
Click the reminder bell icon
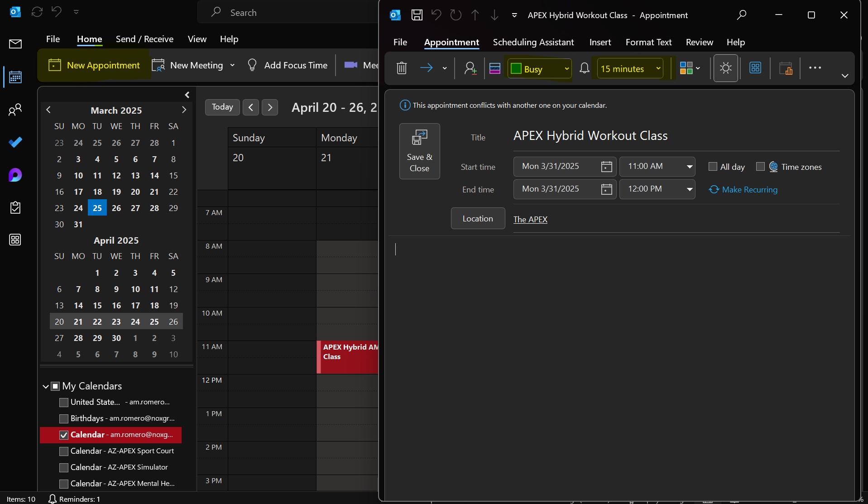coord(585,68)
